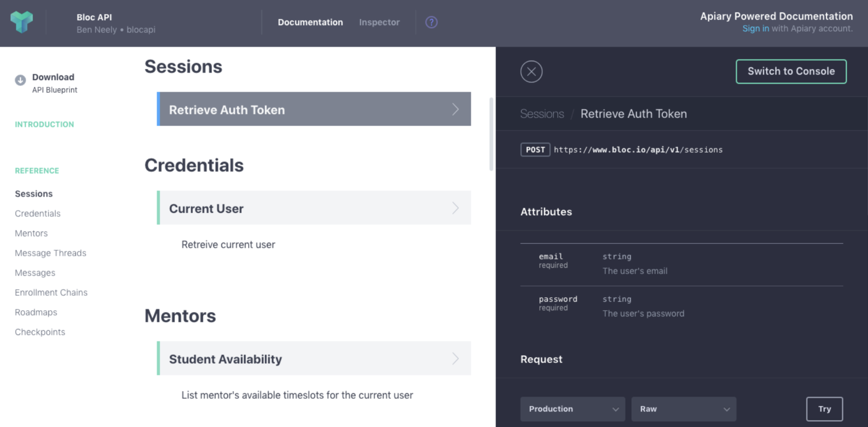Click the documentation pane scrollbar
The image size is (868, 427).
pyautogui.click(x=491, y=134)
